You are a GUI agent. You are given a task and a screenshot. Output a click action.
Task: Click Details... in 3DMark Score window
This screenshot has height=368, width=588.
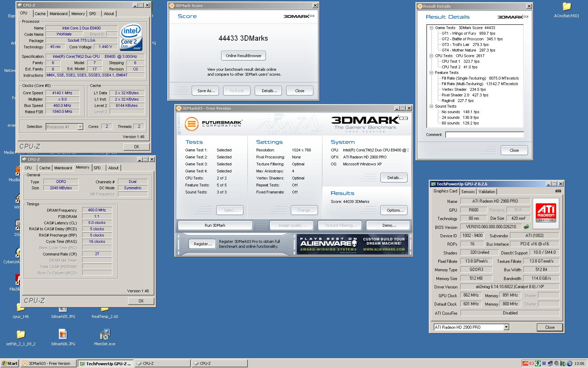tap(269, 91)
